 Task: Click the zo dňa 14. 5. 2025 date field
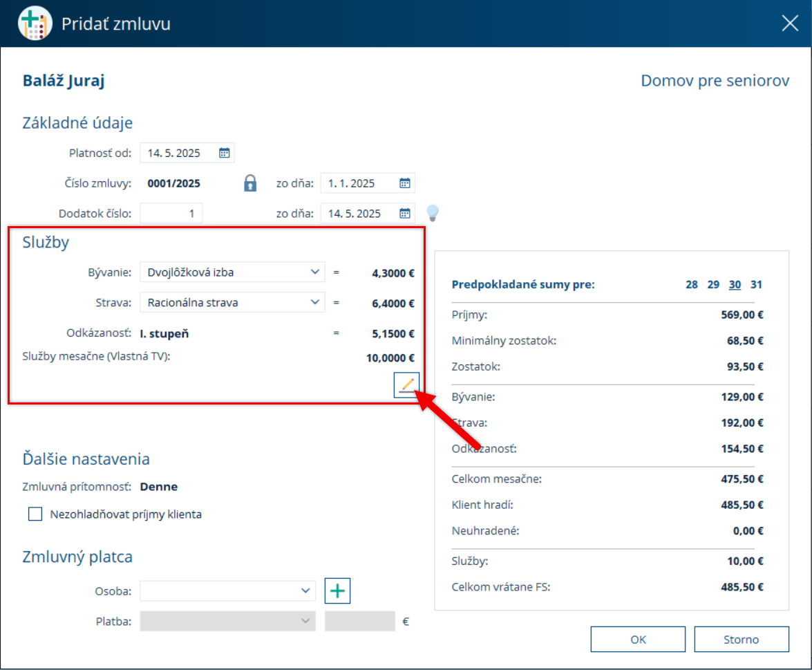[x=368, y=214]
